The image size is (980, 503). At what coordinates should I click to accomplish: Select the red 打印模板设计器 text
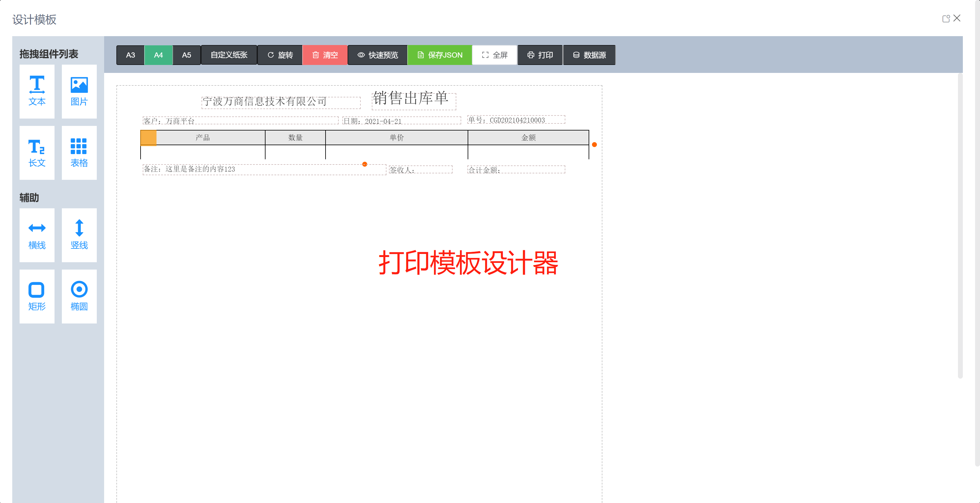pyautogui.click(x=469, y=263)
